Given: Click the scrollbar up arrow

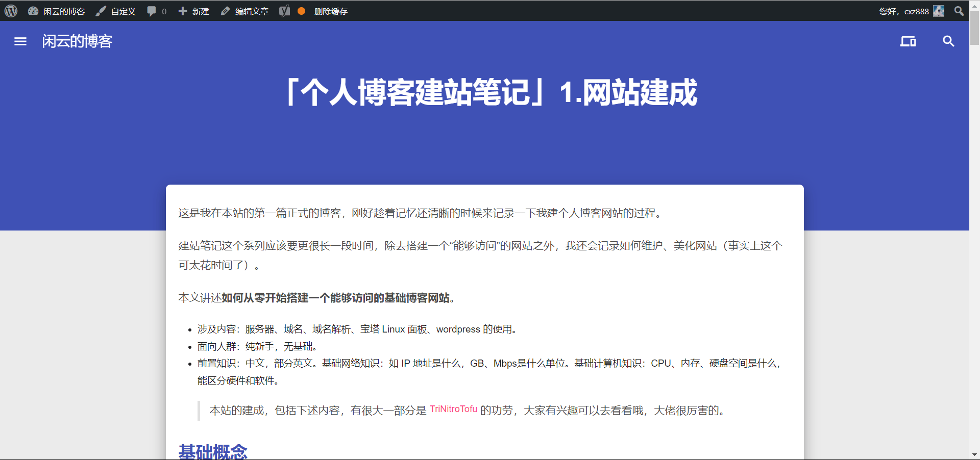Looking at the screenshot, I should pyautogui.click(x=974, y=6).
